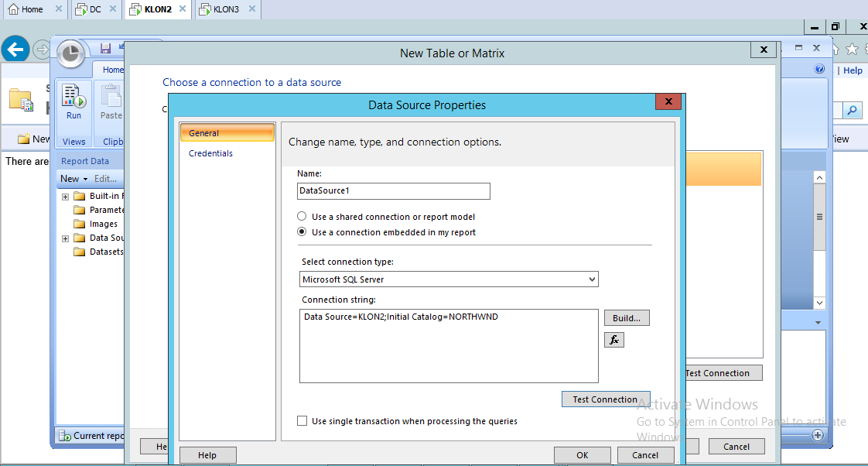Viewport: 868px width, 466px height.
Task: Click the Report Builder round application button
Action: 71,53
